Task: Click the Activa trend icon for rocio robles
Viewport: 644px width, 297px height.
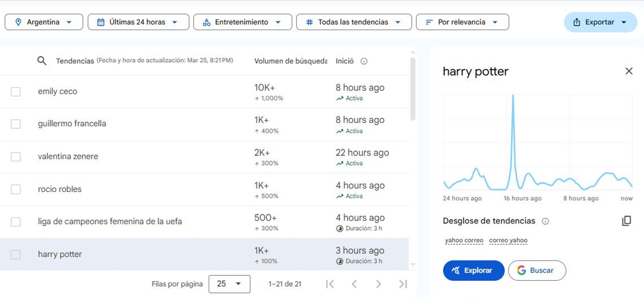Action: click(340, 196)
